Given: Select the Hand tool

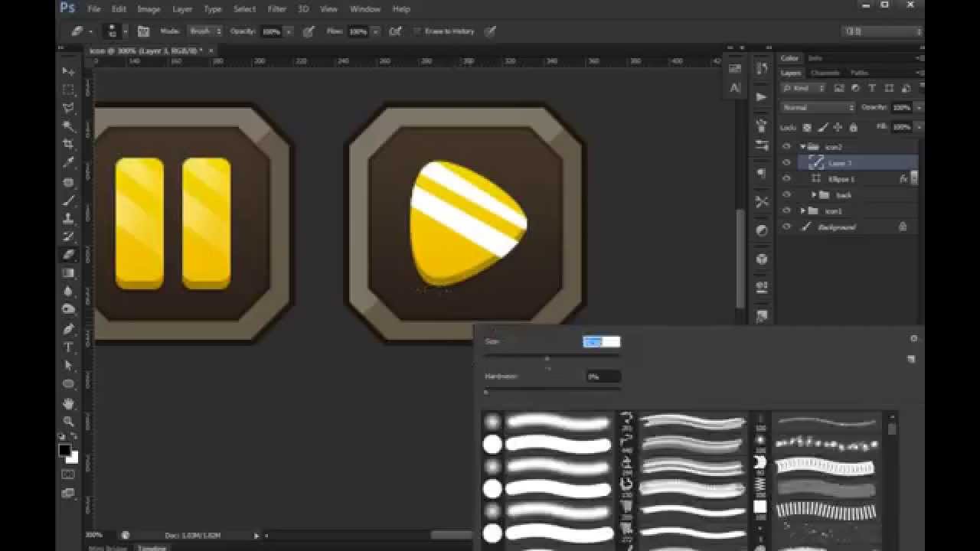Looking at the screenshot, I should coord(69,403).
